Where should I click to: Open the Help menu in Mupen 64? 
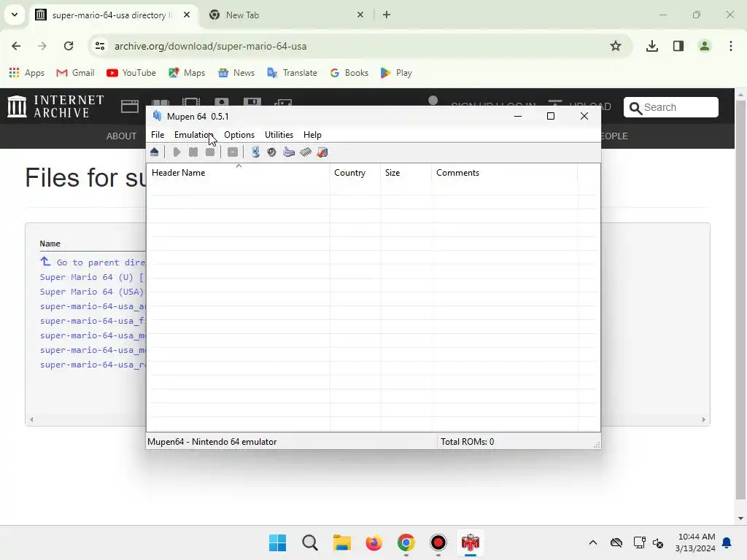[312, 135]
